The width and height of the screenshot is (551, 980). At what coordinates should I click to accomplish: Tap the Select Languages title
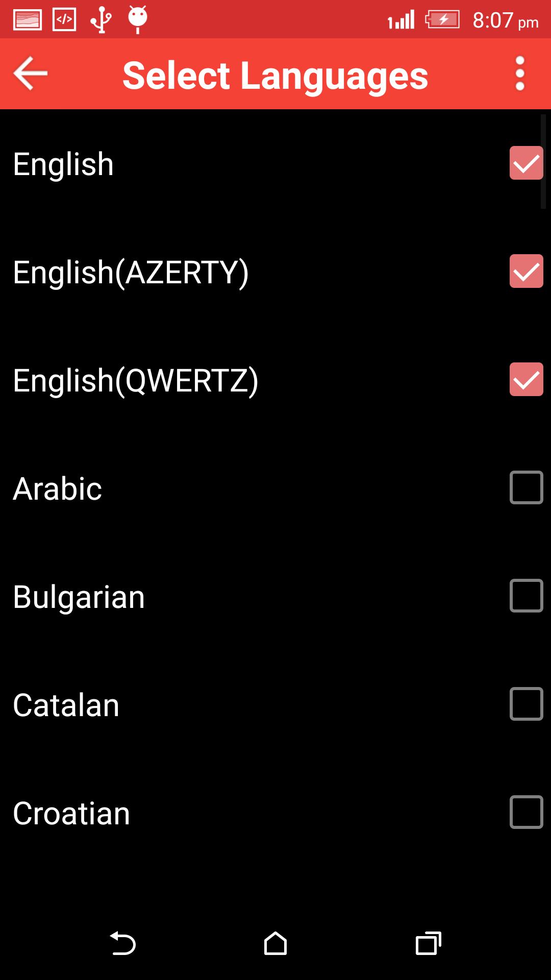[x=275, y=76]
